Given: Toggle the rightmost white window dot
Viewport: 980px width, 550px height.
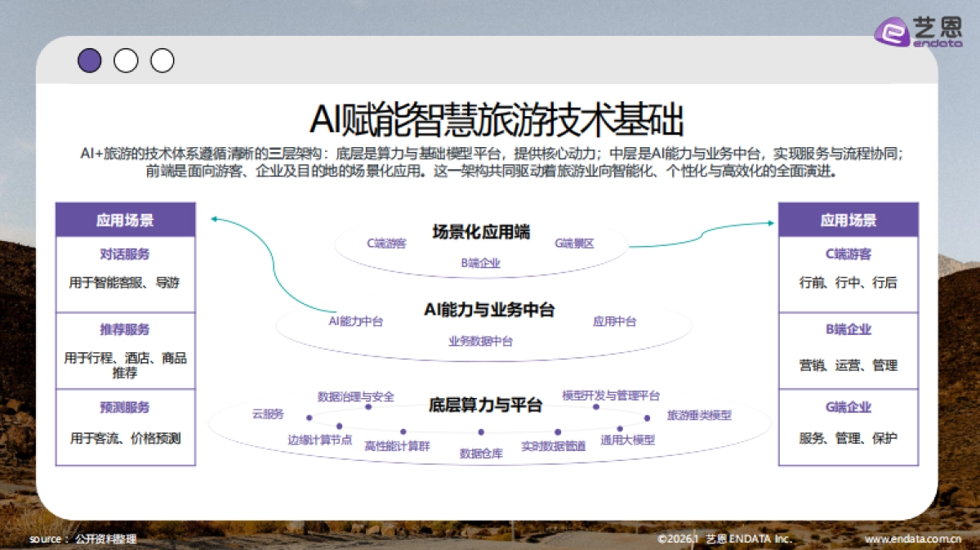Looking at the screenshot, I should tap(162, 60).
